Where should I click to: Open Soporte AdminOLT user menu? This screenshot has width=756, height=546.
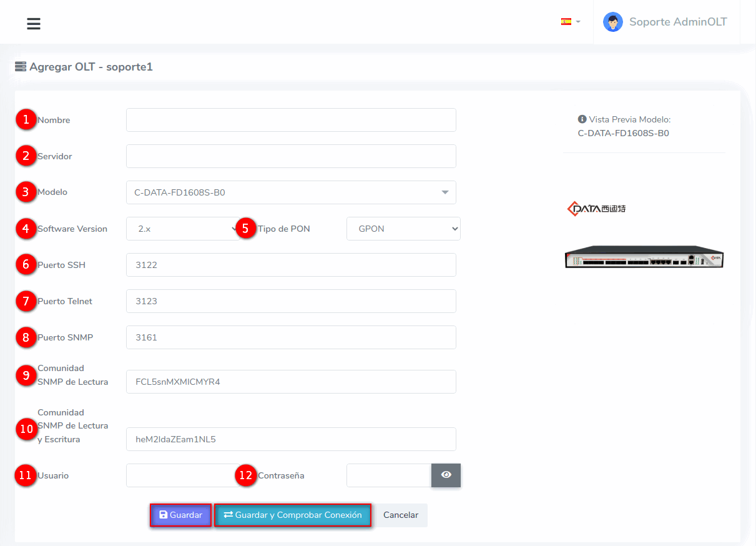pos(677,22)
